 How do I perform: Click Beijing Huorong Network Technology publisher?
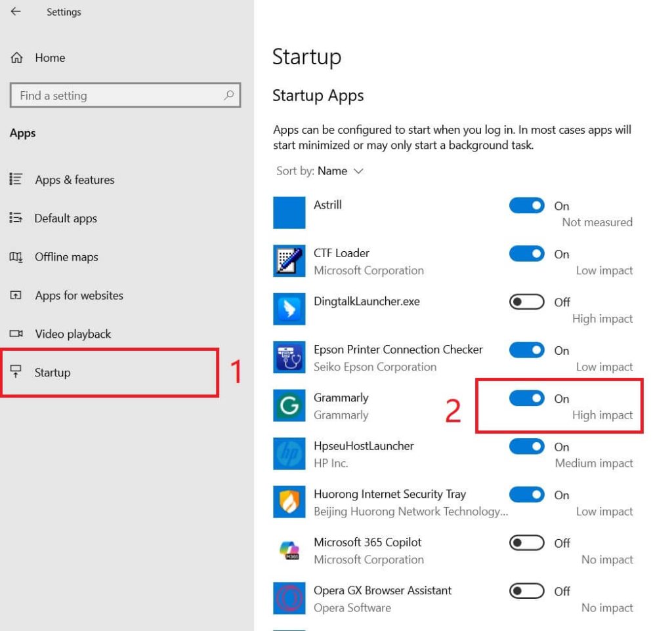point(411,511)
